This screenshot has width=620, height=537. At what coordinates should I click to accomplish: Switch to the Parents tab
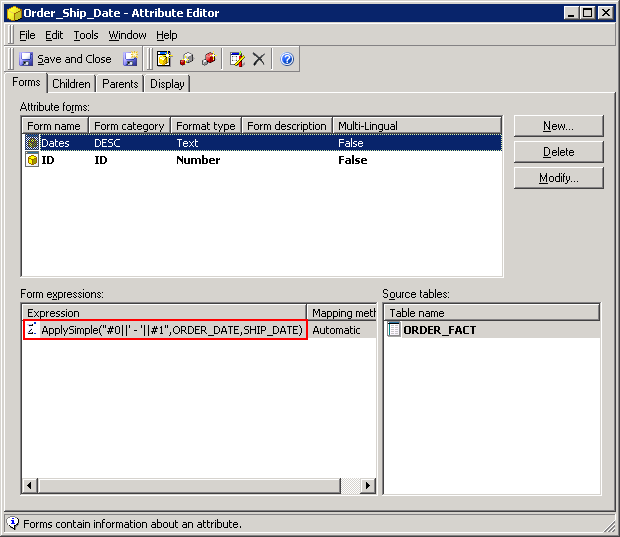tap(120, 84)
